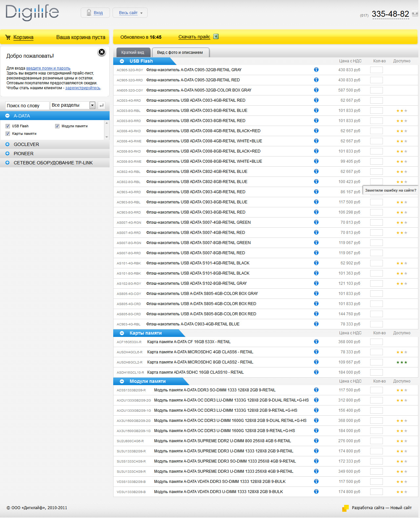
Task: Open info icon for AD3S1333B2G9-R module
Action: (x=316, y=390)
